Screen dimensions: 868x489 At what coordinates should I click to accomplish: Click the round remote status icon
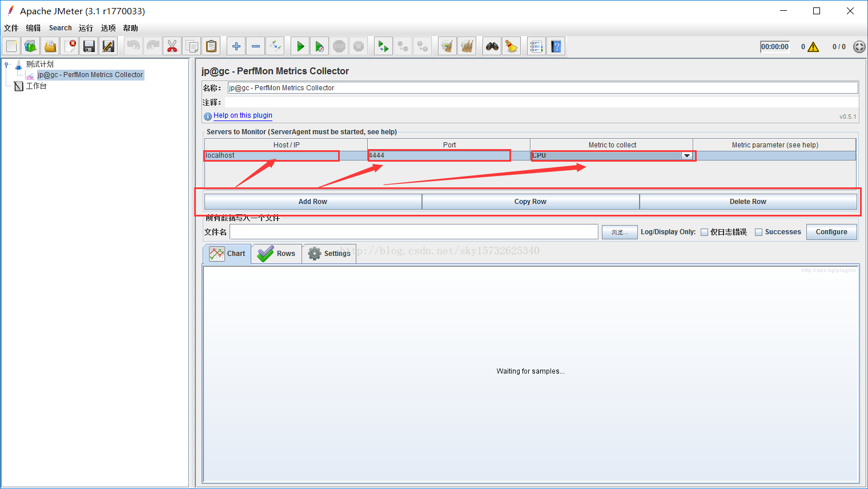coord(859,47)
